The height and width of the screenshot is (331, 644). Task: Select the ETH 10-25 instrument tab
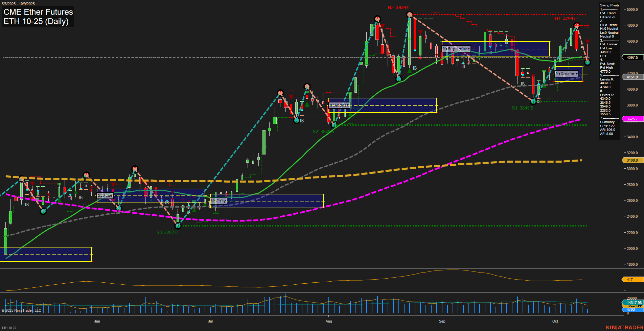(9, 327)
